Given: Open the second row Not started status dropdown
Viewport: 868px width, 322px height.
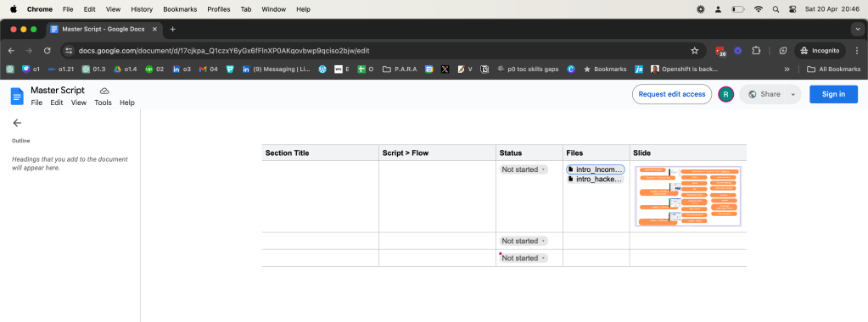Looking at the screenshot, I should [524, 241].
